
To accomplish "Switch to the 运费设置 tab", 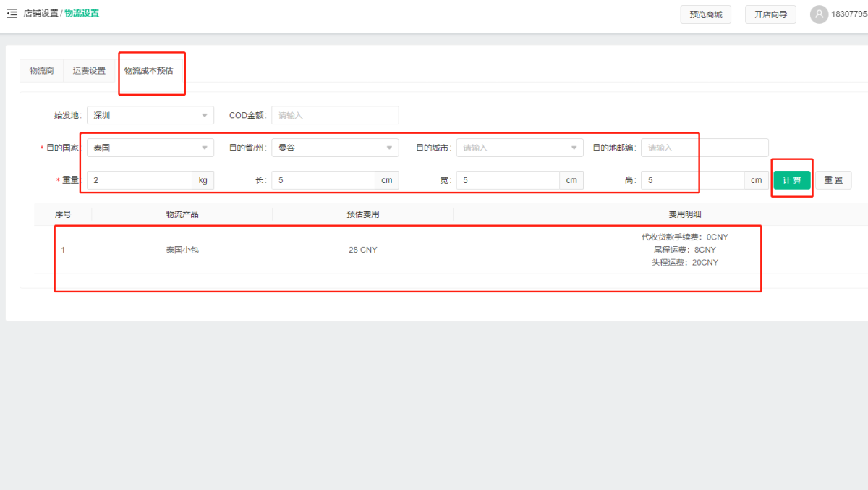I will click(x=89, y=71).
